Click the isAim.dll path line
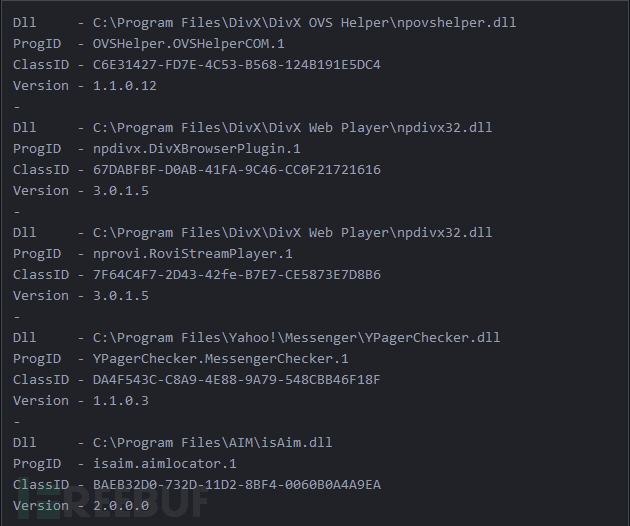Image resolution: width=630 pixels, height=526 pixels. [x=172, y=442]
